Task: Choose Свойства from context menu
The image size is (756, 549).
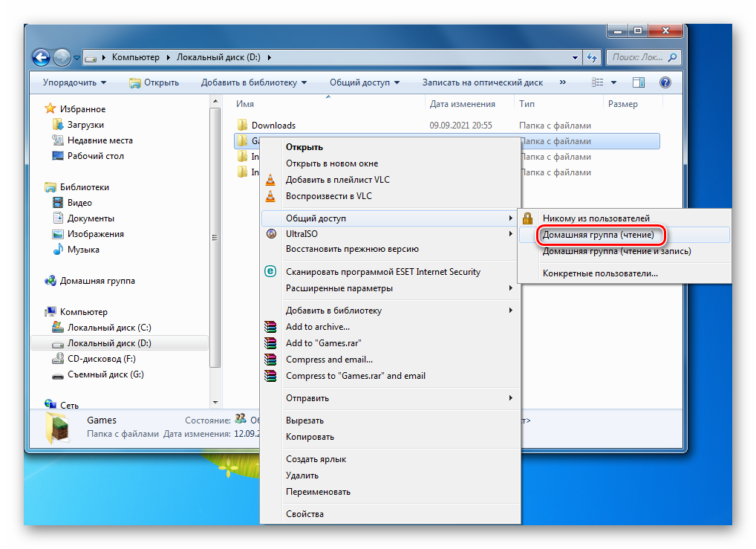Action: (304, 514)
